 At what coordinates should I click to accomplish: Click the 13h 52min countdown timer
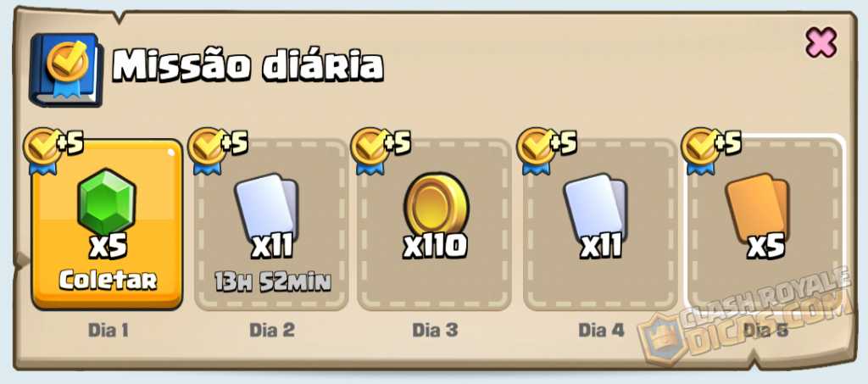point(272,282)
